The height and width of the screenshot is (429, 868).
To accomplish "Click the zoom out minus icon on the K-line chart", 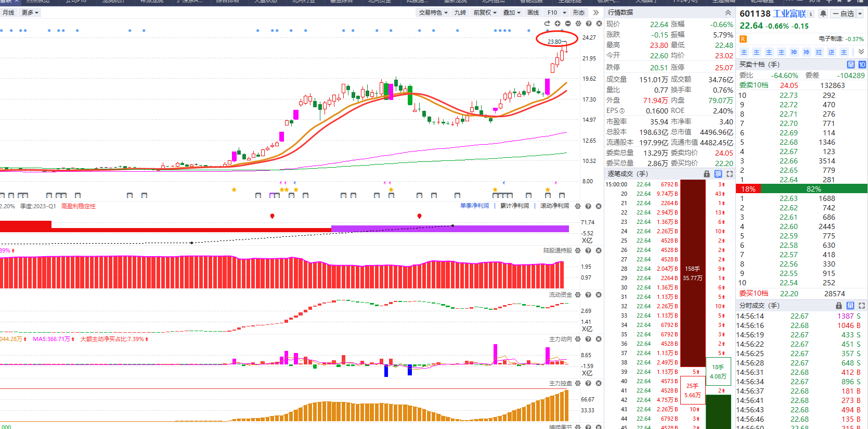I will [x=568, y=23].
